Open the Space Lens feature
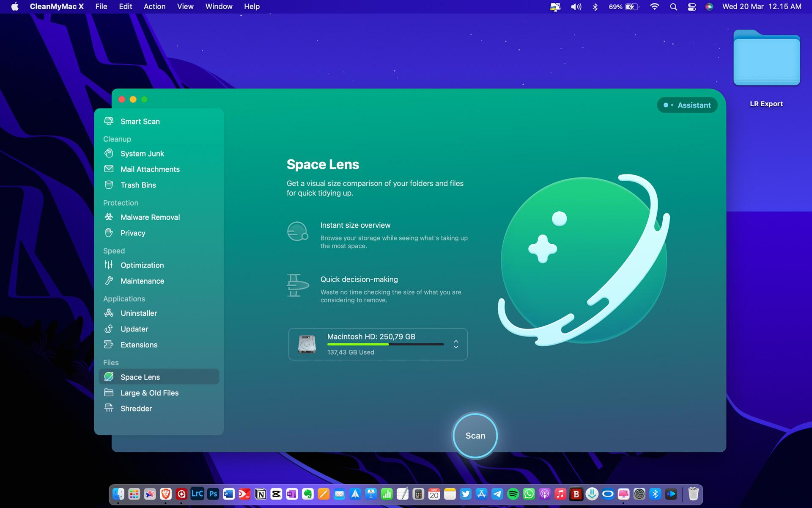This screenshot has width=812, height=508. coord(140,376)
